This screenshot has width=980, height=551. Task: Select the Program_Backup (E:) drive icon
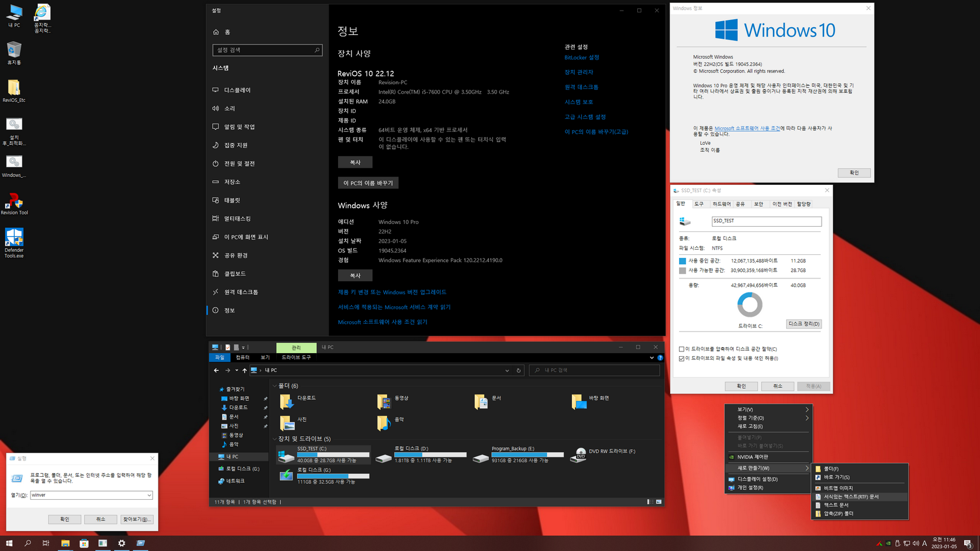coord(481,457)
